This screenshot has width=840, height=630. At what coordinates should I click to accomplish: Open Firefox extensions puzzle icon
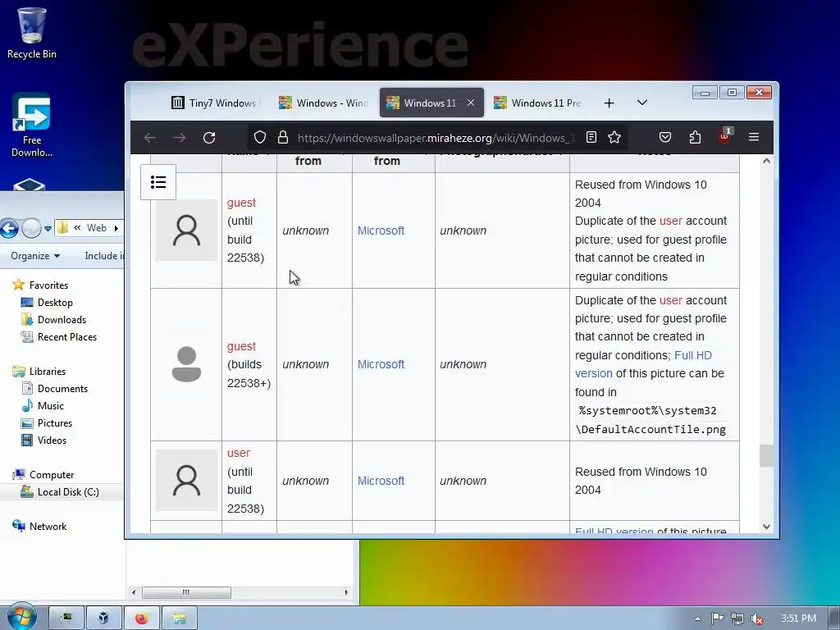click(x=695, y=138)
